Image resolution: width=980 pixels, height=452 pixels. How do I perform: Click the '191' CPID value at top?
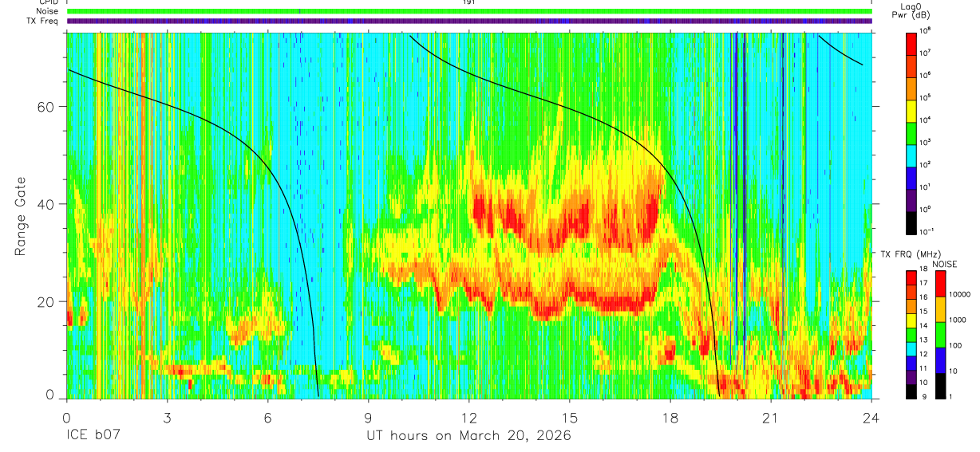click(x=468, y=2)
